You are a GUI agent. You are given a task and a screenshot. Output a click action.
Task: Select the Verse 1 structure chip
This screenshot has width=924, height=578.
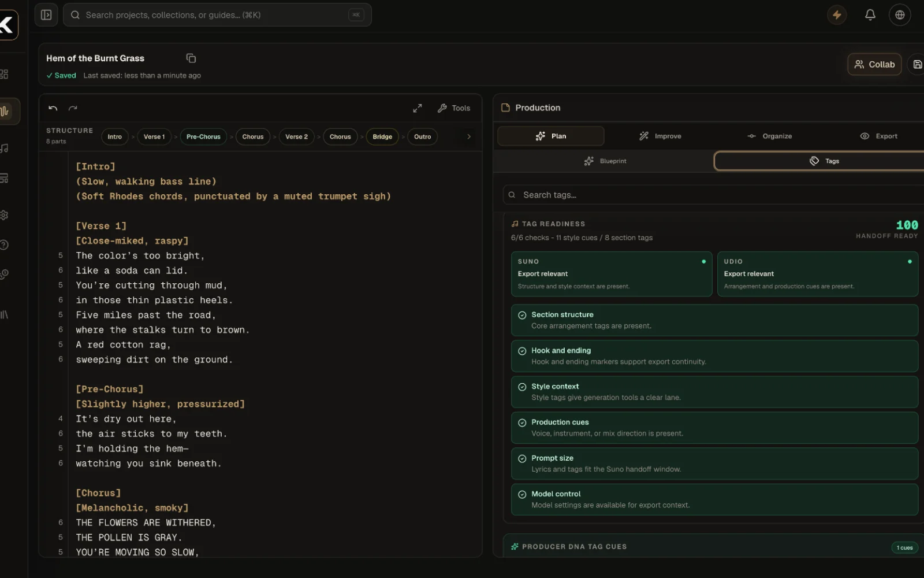pyautogui.click(x=154, y=137)
